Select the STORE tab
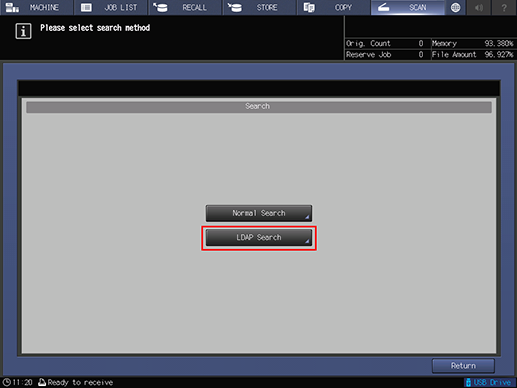This screenshot has height=388, width=517. 259,7
